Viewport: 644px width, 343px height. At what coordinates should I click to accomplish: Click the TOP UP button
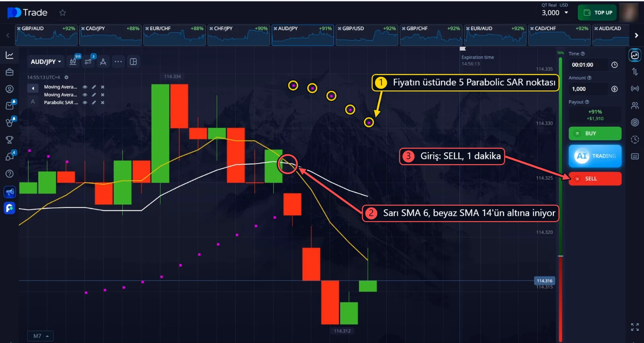tap(597, 12)
